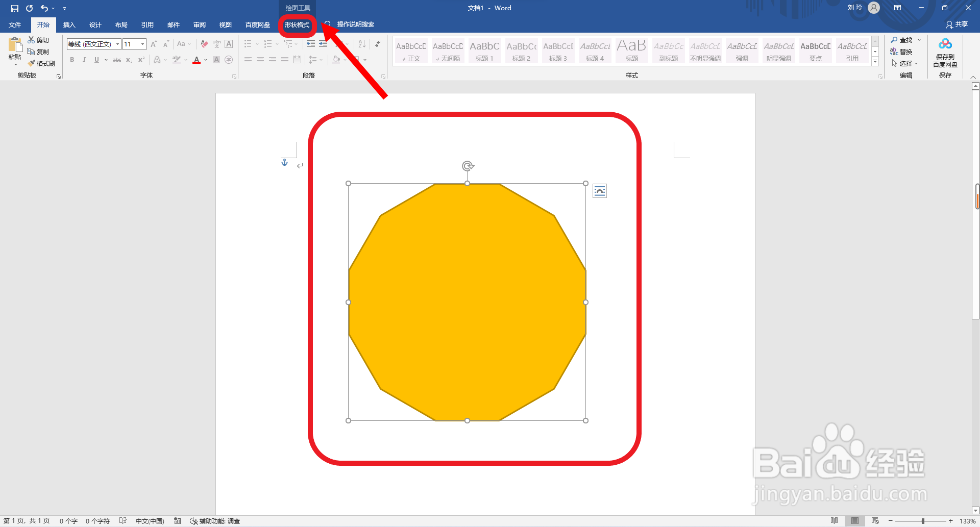
Task: Toggle Underline formatting
Action: click(x=96, y=60)
